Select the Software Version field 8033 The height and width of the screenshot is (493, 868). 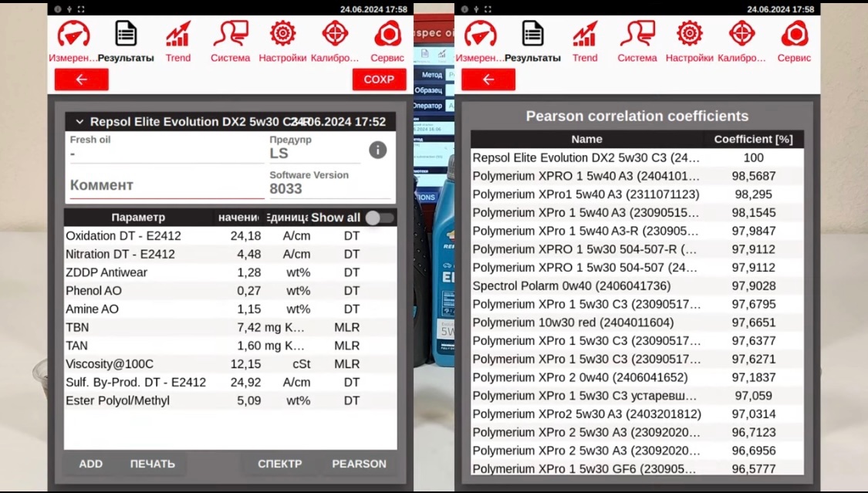330,183
